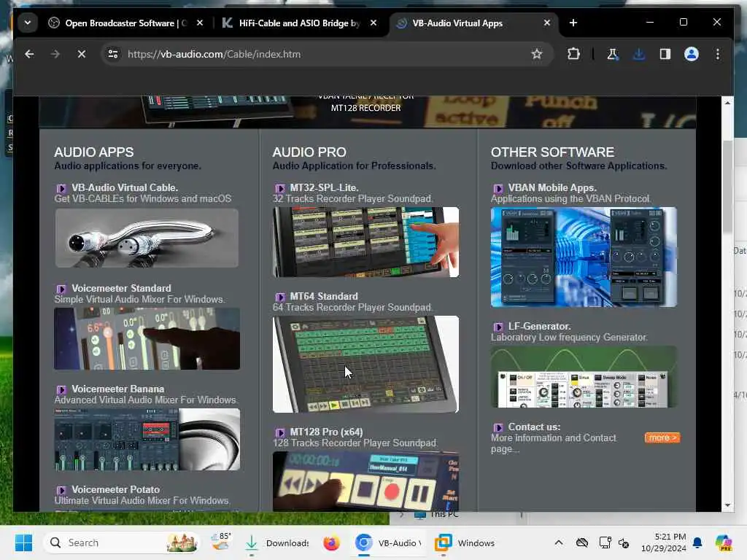This screenshot has width=747, height=560.
Task: Open MT32-SPL-Lite link
Action: [x=324, y=187]
